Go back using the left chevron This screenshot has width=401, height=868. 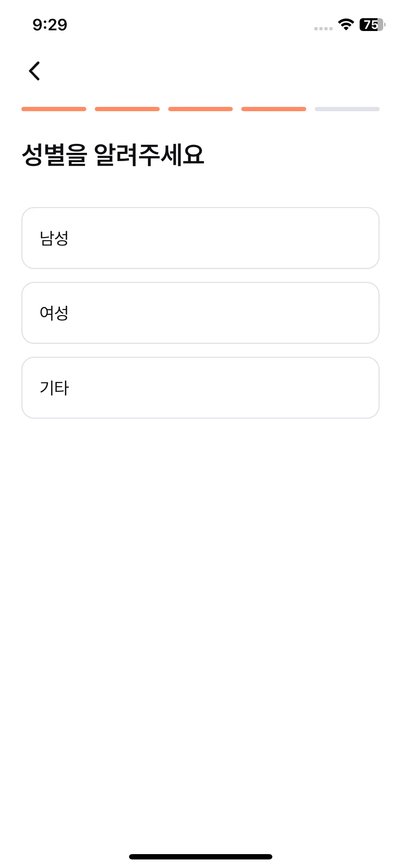pyautogui.click(x=34, y=71)
